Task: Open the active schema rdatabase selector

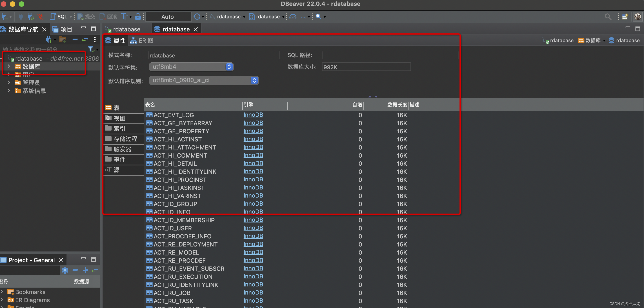Action: [266, 17]
